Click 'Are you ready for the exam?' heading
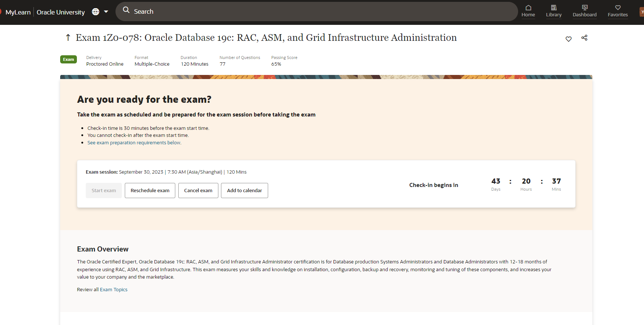This screenshot has width=644, height=325. pyautogui.click(x=144, y=99)
